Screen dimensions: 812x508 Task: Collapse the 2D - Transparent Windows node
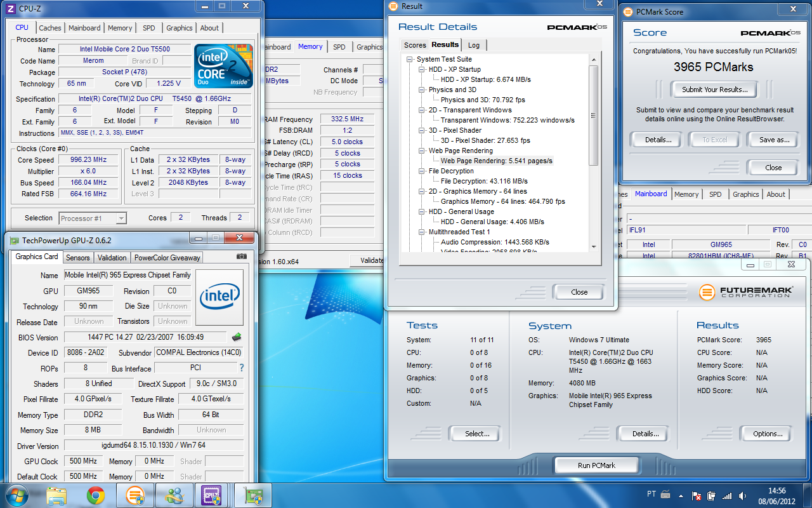point(422,110)
